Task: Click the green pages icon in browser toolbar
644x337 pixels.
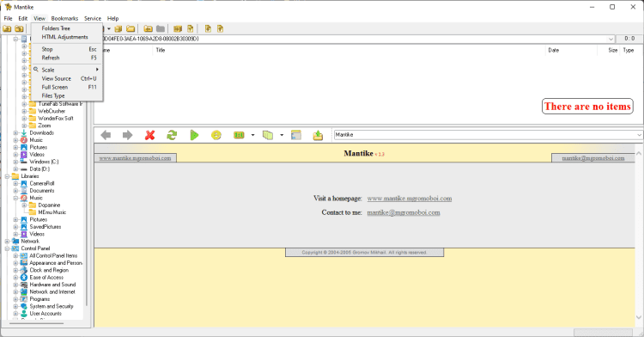Action: (268, 135)
